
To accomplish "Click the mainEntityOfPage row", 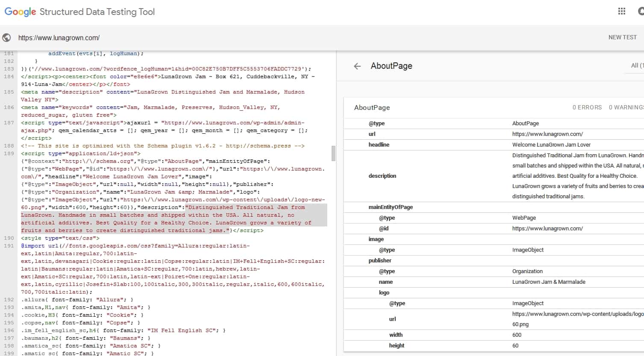I will (x=494, y=207).
